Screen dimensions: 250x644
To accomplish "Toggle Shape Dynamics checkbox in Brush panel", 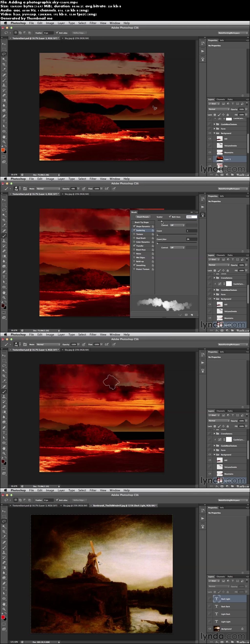I will coord(134,226).
